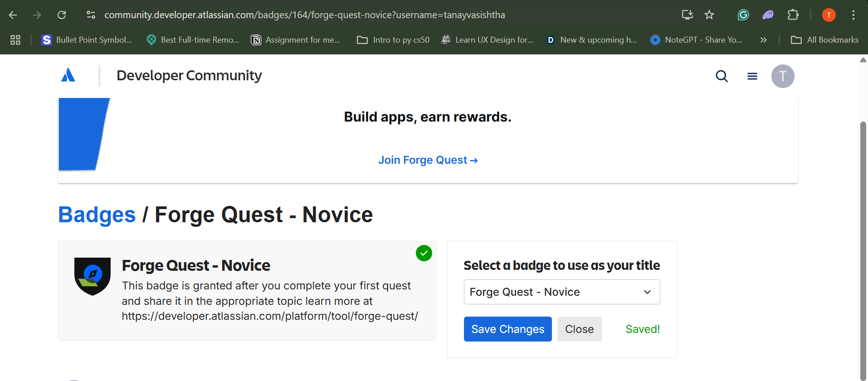The image size is (868, 381).
Task: Click Developer Community title
Action: (x=189, y=75)
